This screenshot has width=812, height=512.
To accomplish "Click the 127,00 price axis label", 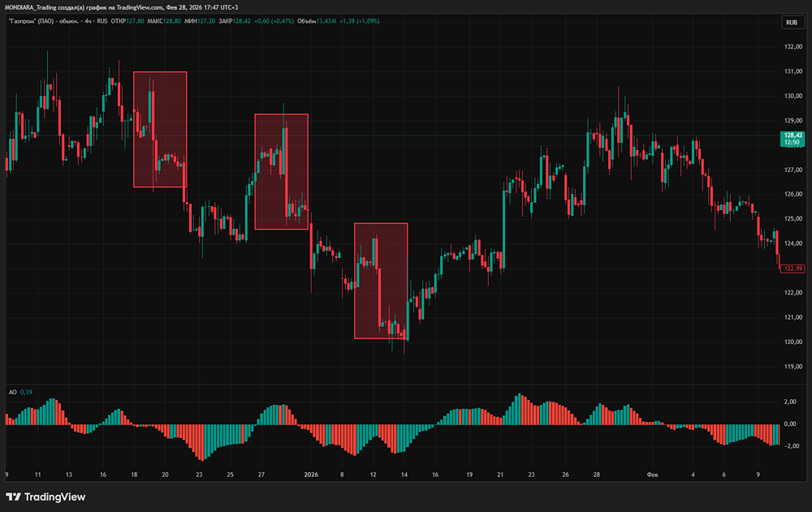I will pos(793,170).
